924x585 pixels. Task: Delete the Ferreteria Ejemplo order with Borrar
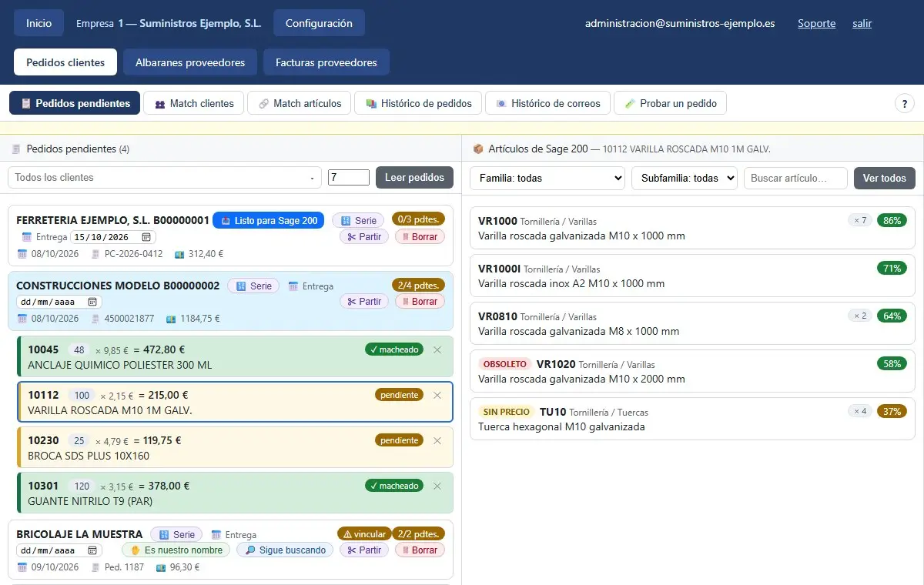click(420, 236)
